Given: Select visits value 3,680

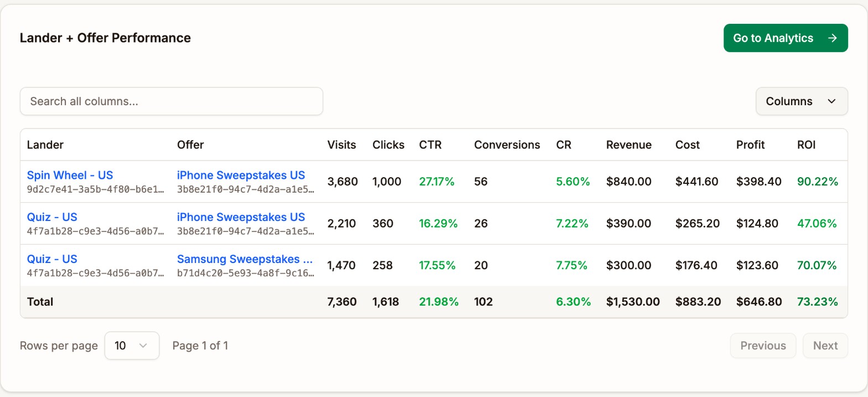Looking at the screenshot, I should pyautogui.click(x=342, y=182).
